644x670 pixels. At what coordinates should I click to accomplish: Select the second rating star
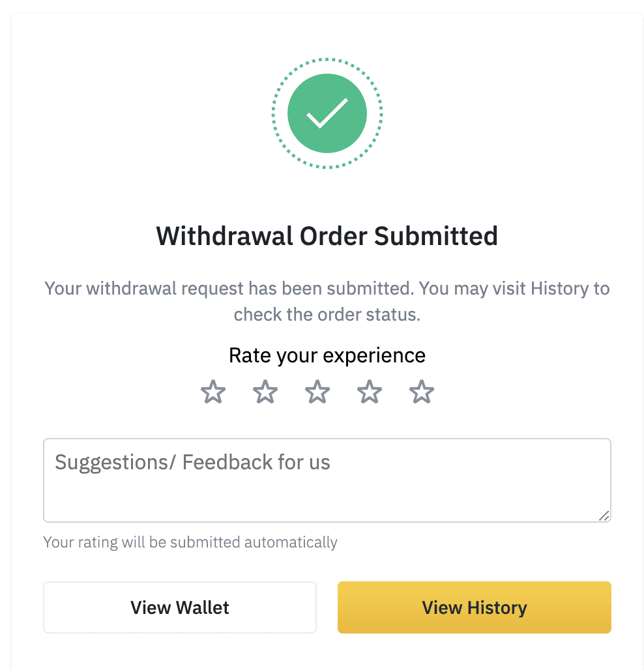point(265,392)
